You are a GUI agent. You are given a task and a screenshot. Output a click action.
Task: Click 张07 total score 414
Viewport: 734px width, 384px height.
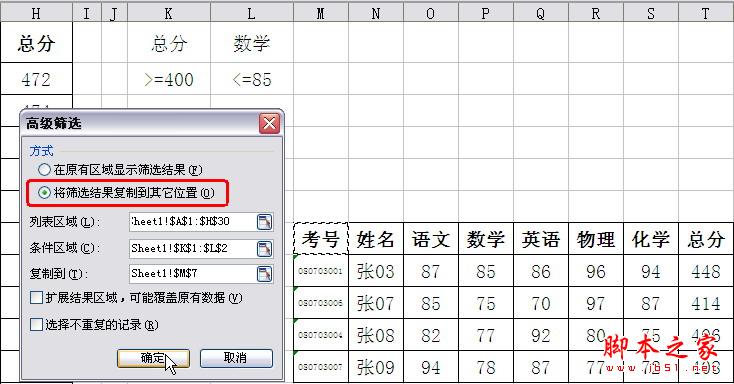706,303
